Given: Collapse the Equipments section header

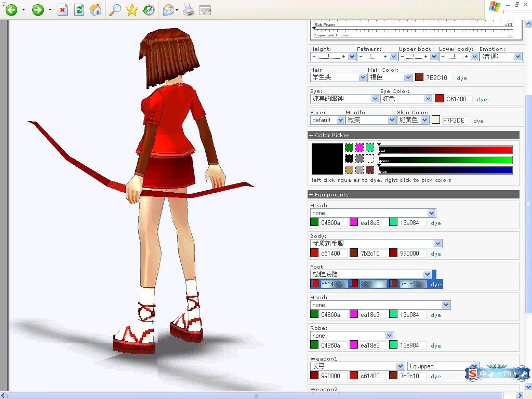Looking at the screenshot, I should point(413,194).
